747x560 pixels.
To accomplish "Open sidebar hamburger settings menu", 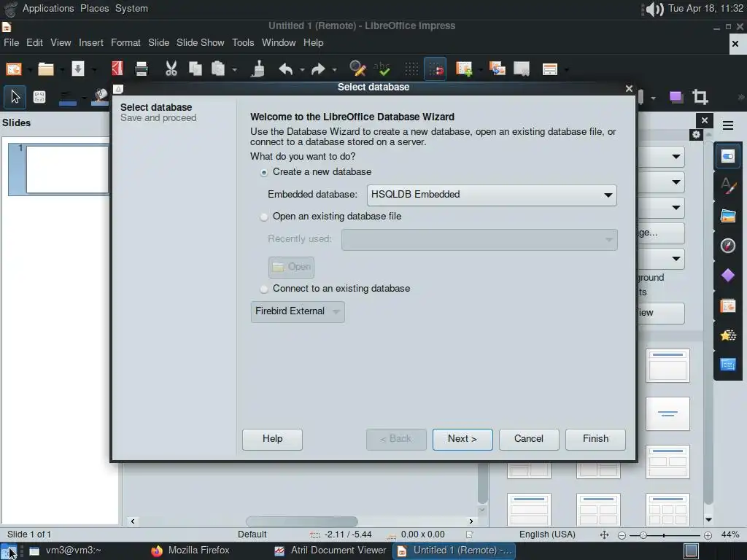I will (728, 125).
